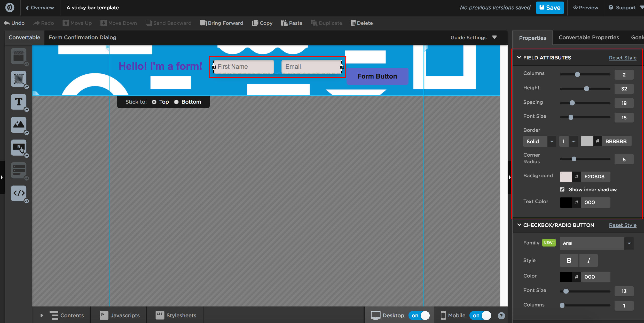The image size is (644, 323).
Task: Switch to Form Confirmation Dialog tab
Action: tap(82, 37)
